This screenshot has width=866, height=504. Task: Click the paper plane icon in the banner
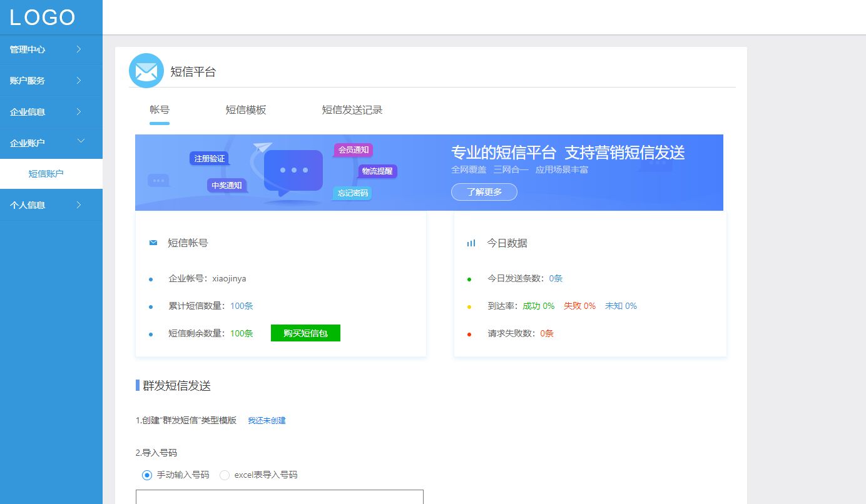[x=263, y=147]
